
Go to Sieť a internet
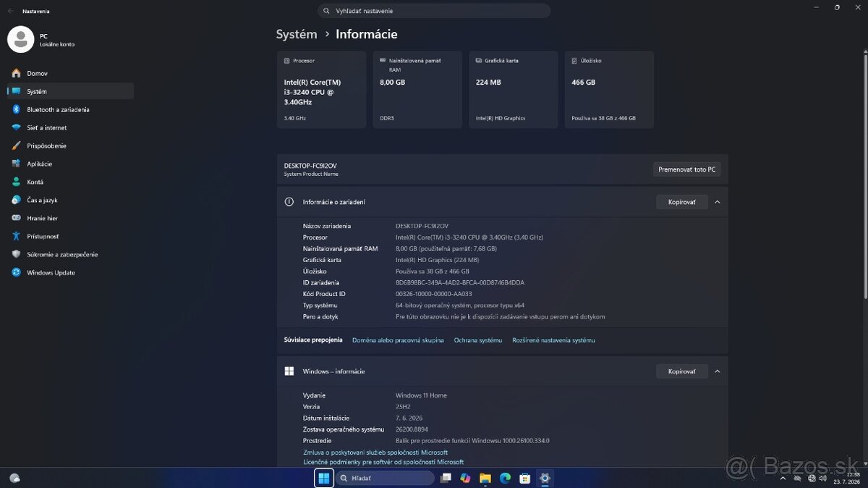(70, 127)
